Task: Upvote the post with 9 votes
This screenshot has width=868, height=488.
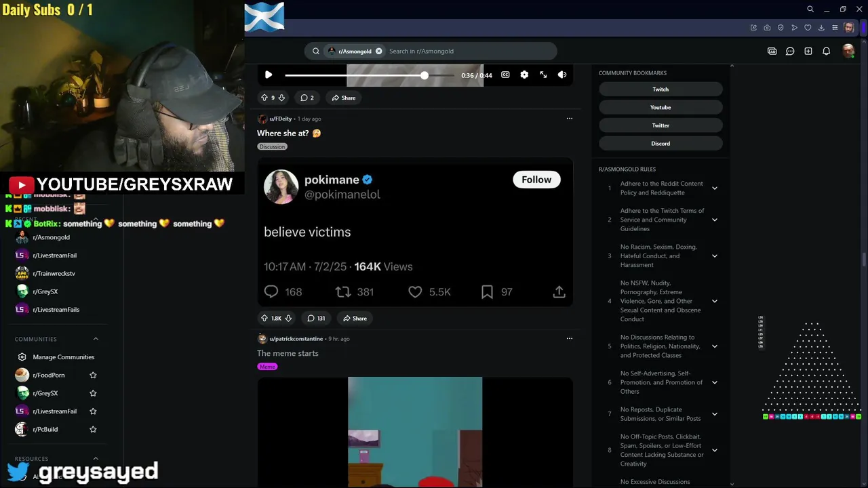Action: [264, 98]
